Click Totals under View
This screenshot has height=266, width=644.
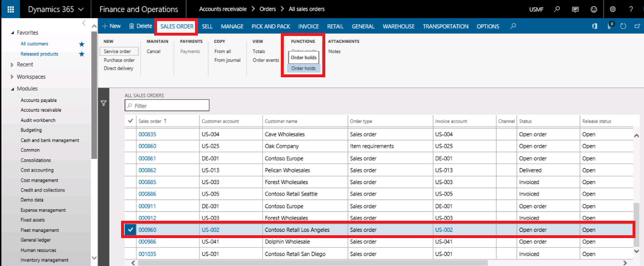click(259, 52)
